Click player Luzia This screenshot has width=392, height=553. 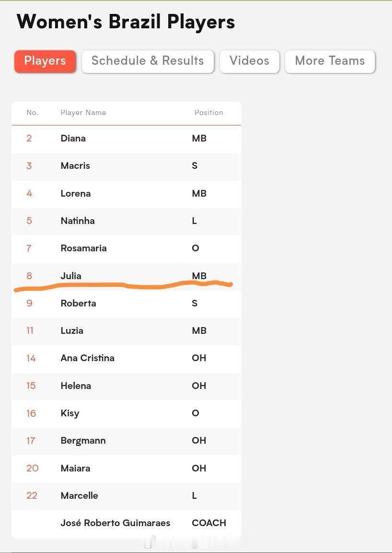coord(72,331)
